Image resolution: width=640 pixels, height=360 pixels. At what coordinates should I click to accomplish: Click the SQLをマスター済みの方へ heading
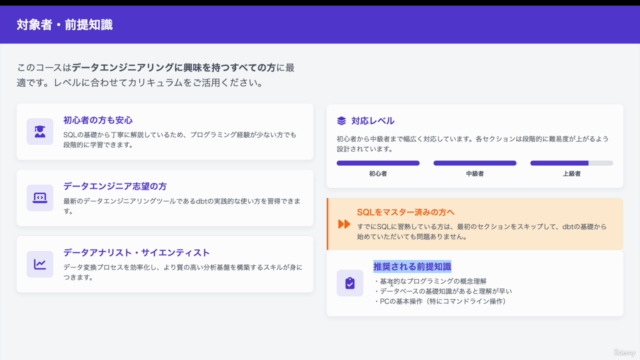point(405,212)
